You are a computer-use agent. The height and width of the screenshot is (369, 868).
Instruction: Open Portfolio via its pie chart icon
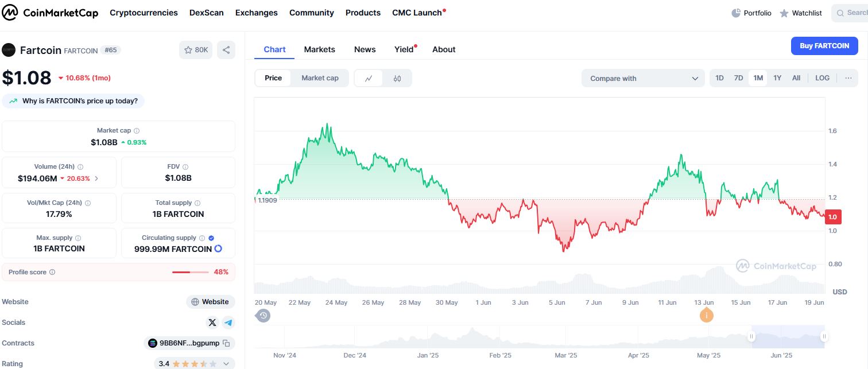[x=736, y=13]
